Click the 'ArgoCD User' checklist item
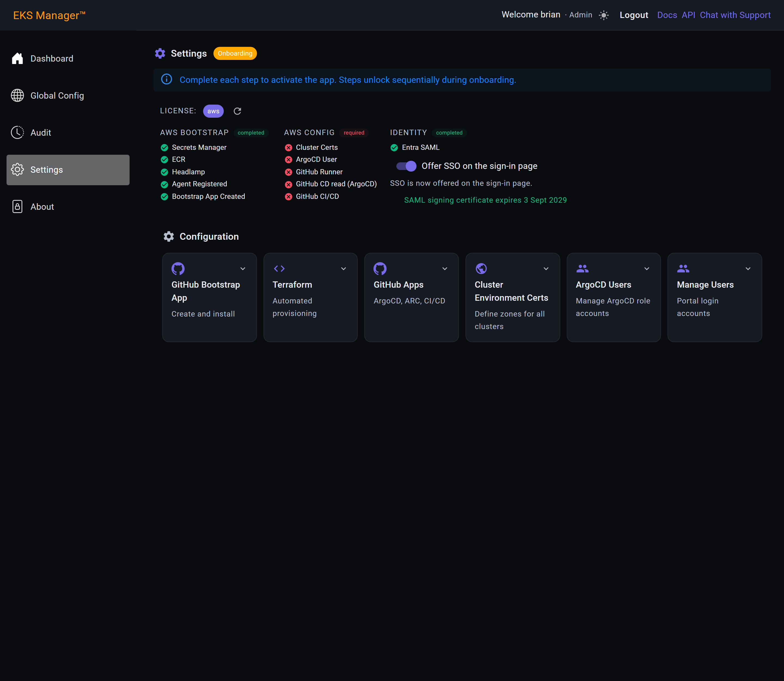 [316, 160]
